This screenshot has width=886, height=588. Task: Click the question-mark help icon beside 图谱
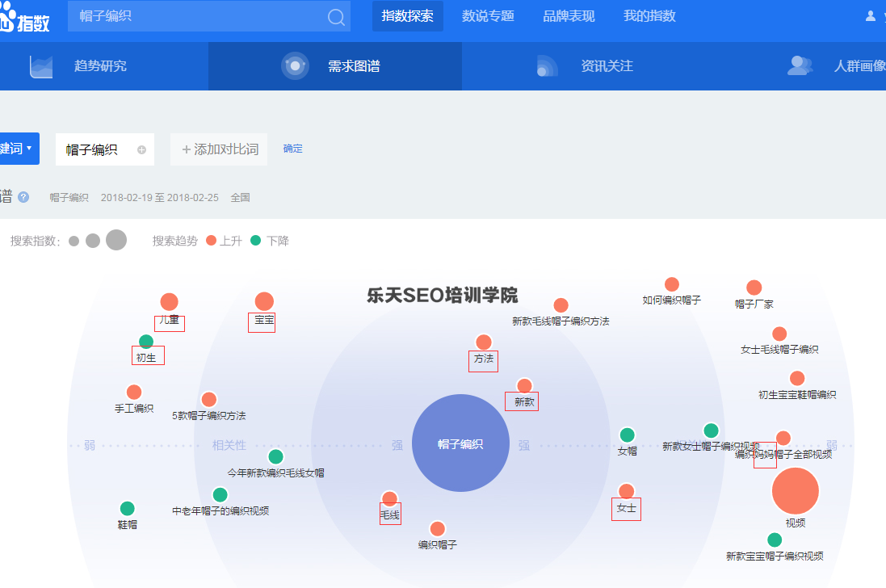[23, 197]
